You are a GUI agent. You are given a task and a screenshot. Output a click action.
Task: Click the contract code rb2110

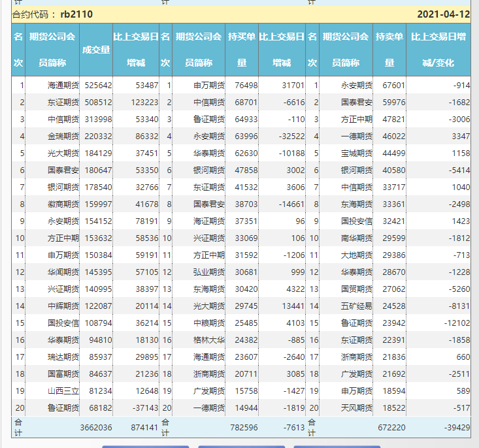click(x=76, y=14)
